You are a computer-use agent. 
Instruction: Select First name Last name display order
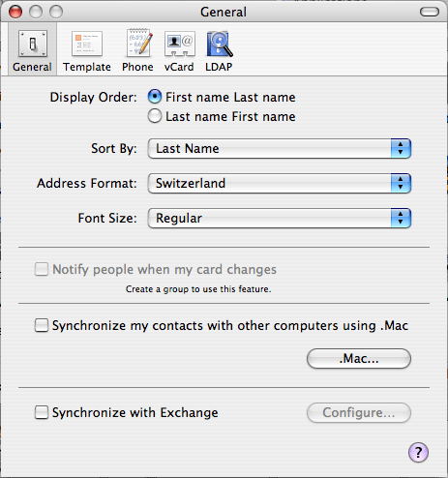click(x=155, y=97)
